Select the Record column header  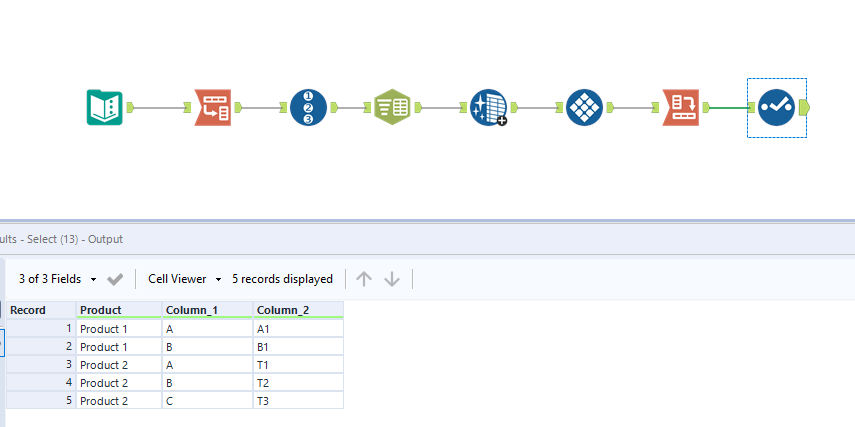[40, 310]
